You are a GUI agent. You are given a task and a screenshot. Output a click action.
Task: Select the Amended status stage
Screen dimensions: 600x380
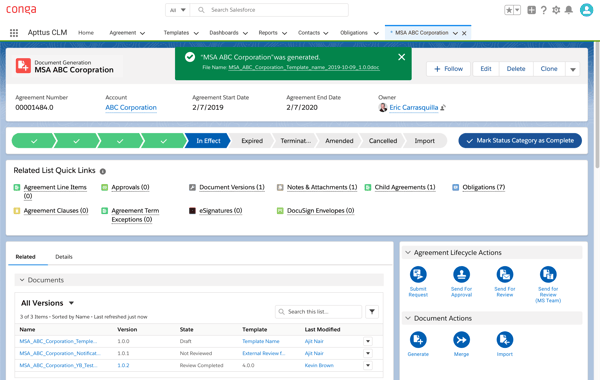coord(339,141)
